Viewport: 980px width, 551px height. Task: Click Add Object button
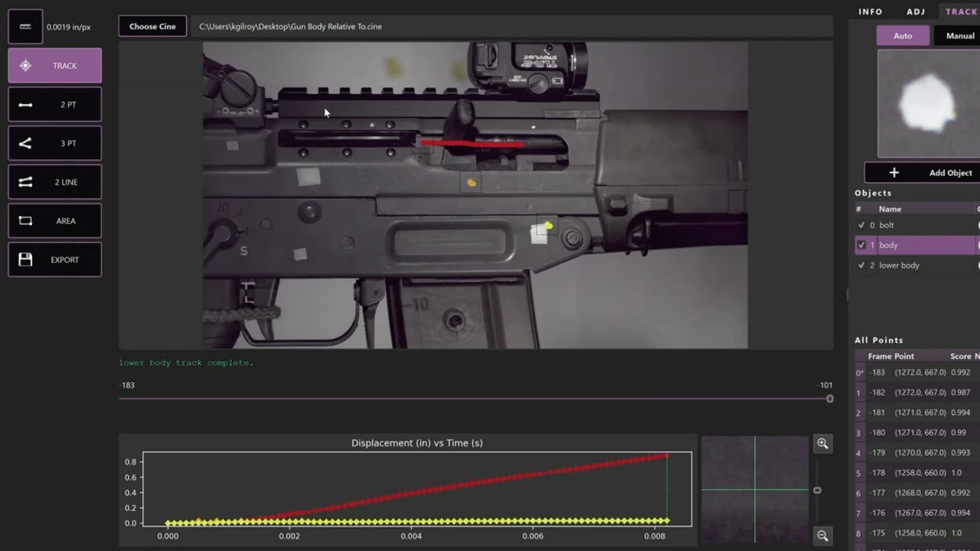click(x=922, y=173)
